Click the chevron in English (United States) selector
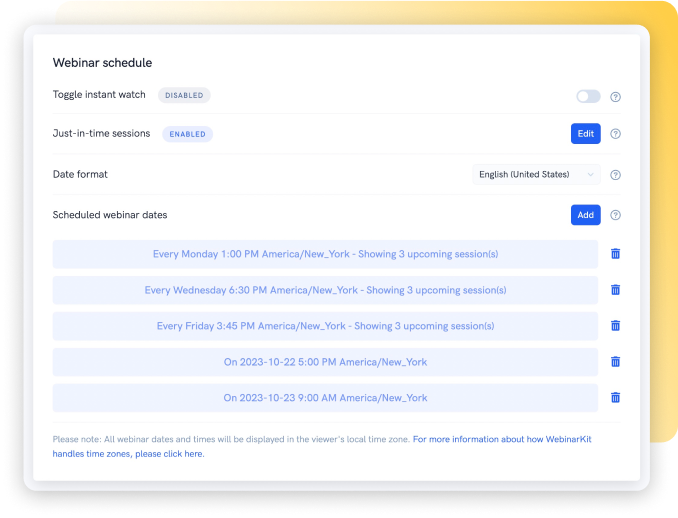This screenshot has height=518, width=678. click(590, 175)
